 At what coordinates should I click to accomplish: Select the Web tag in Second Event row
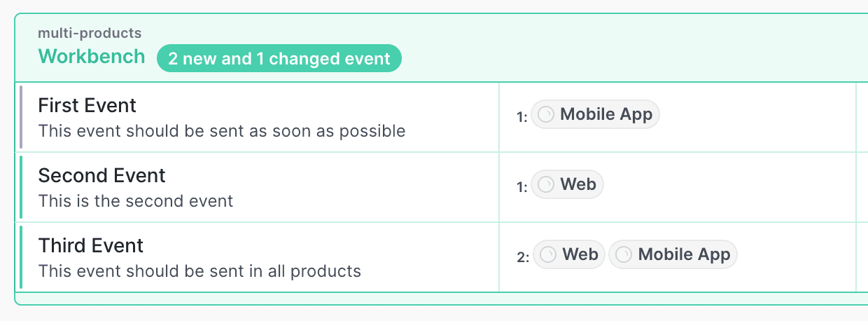[568, 185]
